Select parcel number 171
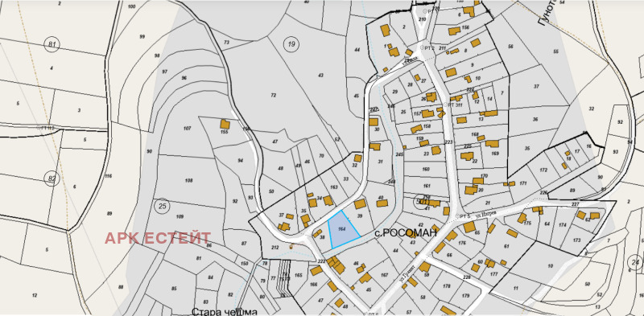Screen dimensions: 644x316 tap(522, 183)
